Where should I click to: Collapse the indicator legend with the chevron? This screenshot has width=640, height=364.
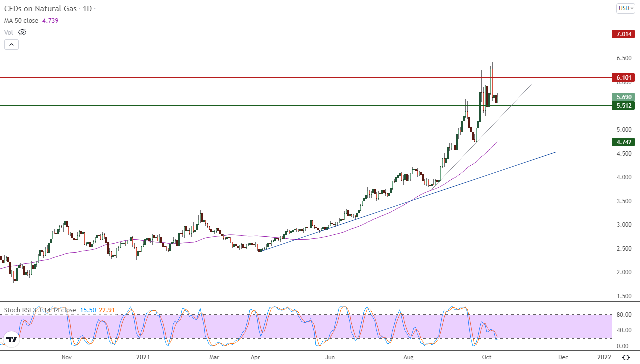point(11,44)
